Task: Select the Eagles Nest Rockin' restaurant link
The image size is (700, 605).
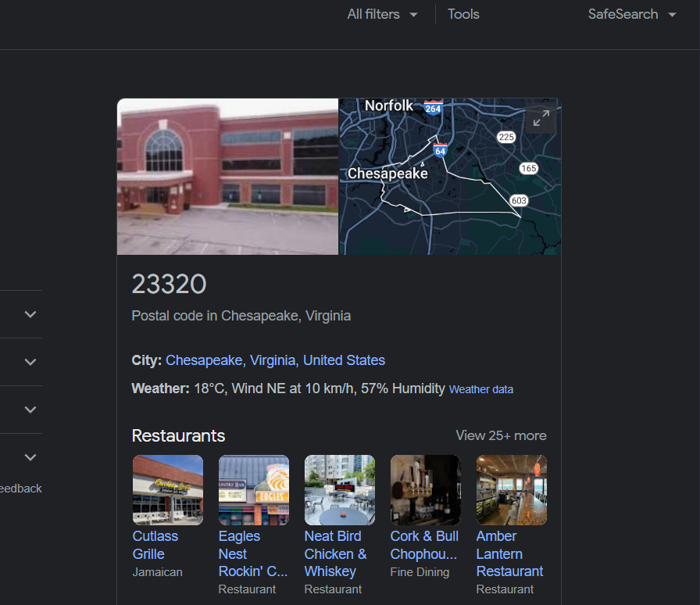Action: (x=252, y=553)
